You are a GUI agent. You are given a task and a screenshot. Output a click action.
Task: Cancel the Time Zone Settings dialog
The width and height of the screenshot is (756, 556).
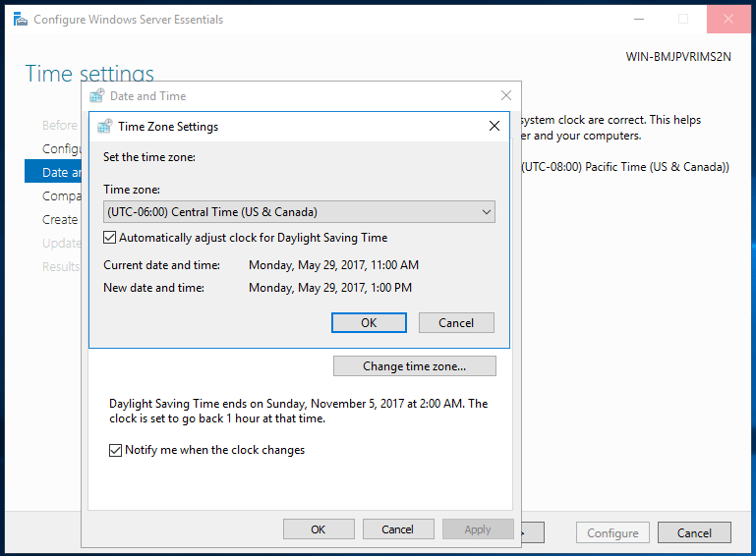click(456, 323)
